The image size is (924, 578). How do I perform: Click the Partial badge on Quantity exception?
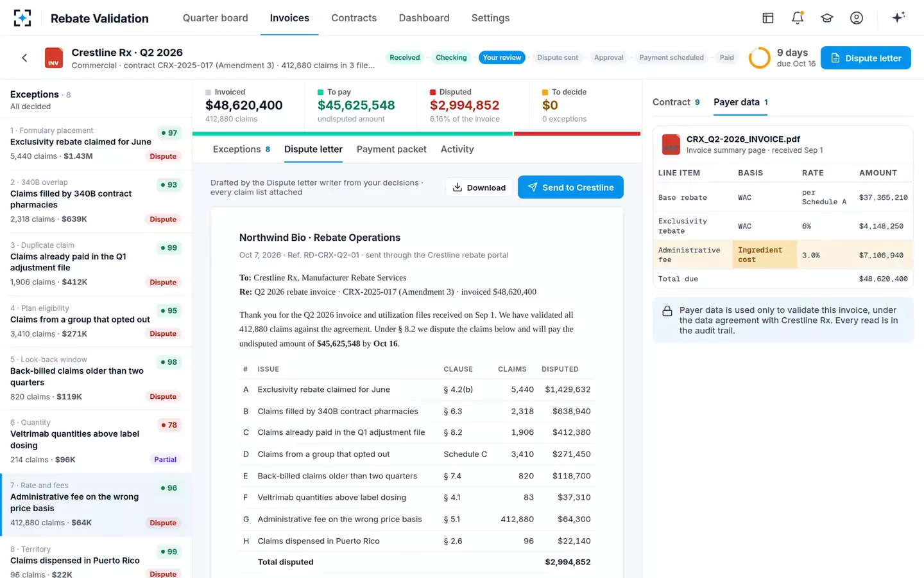click(x=165, y=460)
